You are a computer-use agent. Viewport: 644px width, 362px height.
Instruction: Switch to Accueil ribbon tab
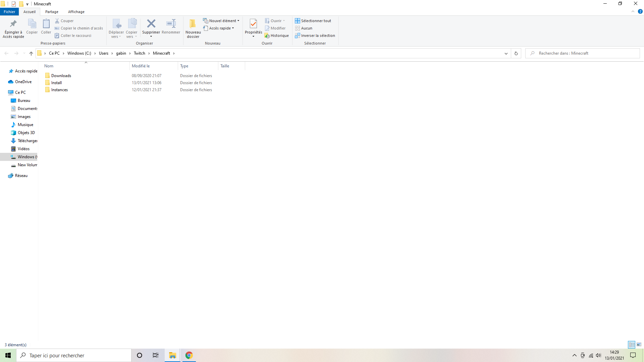[30, 12]
